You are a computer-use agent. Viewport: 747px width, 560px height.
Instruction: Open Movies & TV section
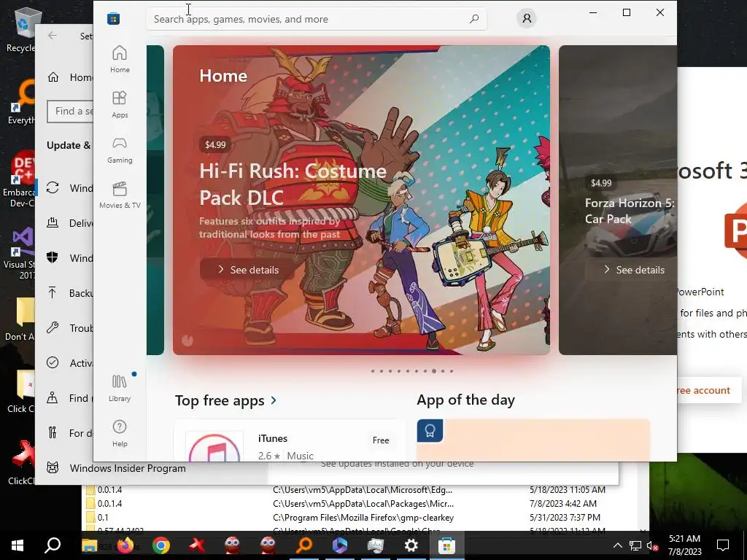(x=120, y=195)
